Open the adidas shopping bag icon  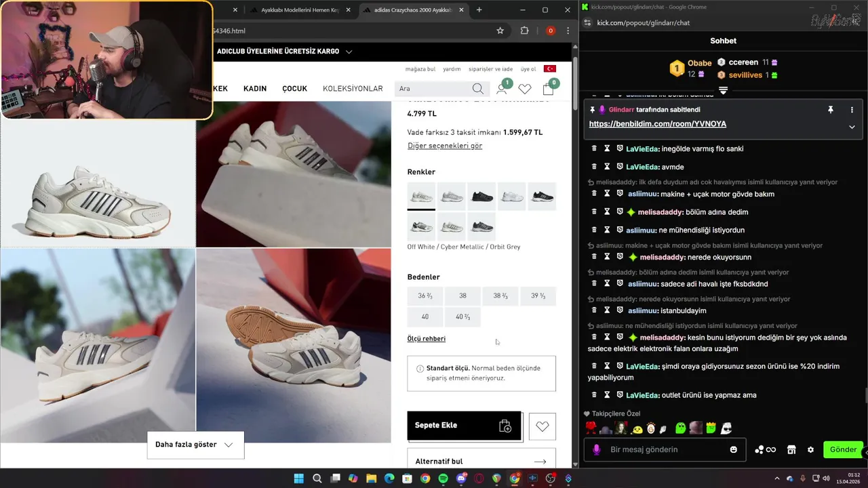coord(549,89)
